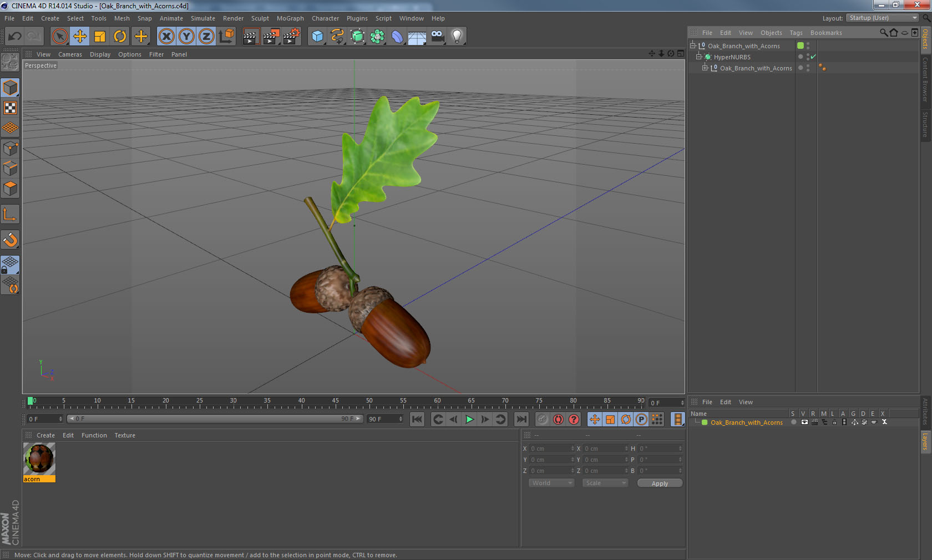Toggle Enable Snap magnet icon

pos(10,240)
